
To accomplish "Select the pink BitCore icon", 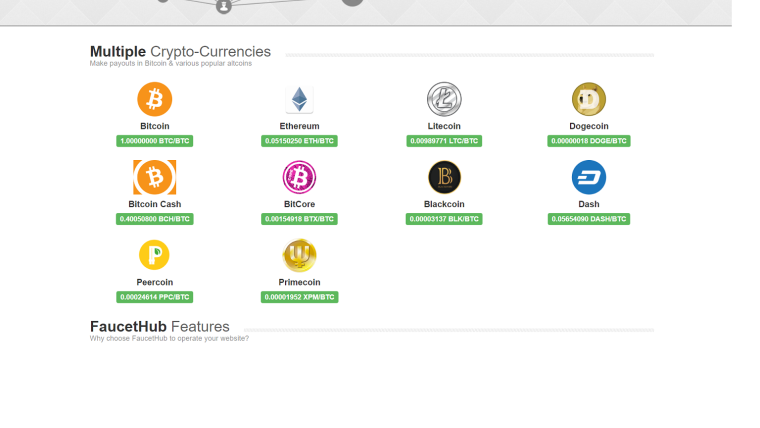I will pyautogui.click(x=299, y=177).
